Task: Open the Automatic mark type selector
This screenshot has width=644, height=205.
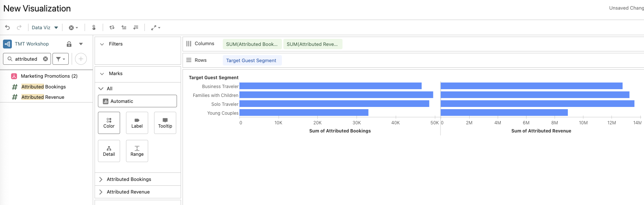Action: click(137, 101)
